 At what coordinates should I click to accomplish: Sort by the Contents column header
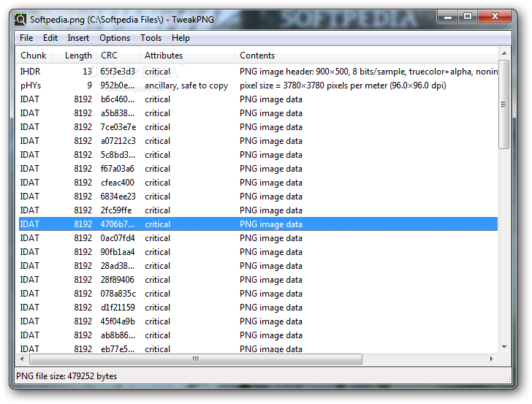point(366,56)
